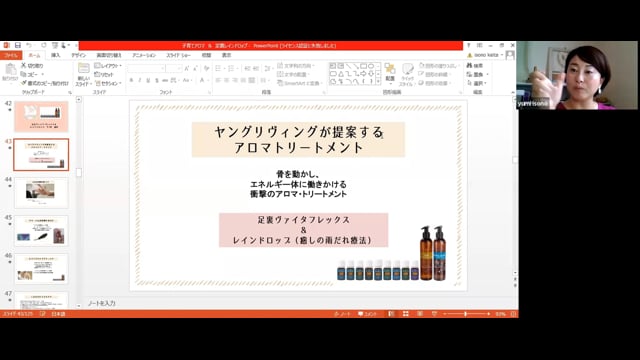Click the Reset (リセット) slide button
The height and width of the screenshot is (360, 640).
pyautogui.click(x=104, y=74)
